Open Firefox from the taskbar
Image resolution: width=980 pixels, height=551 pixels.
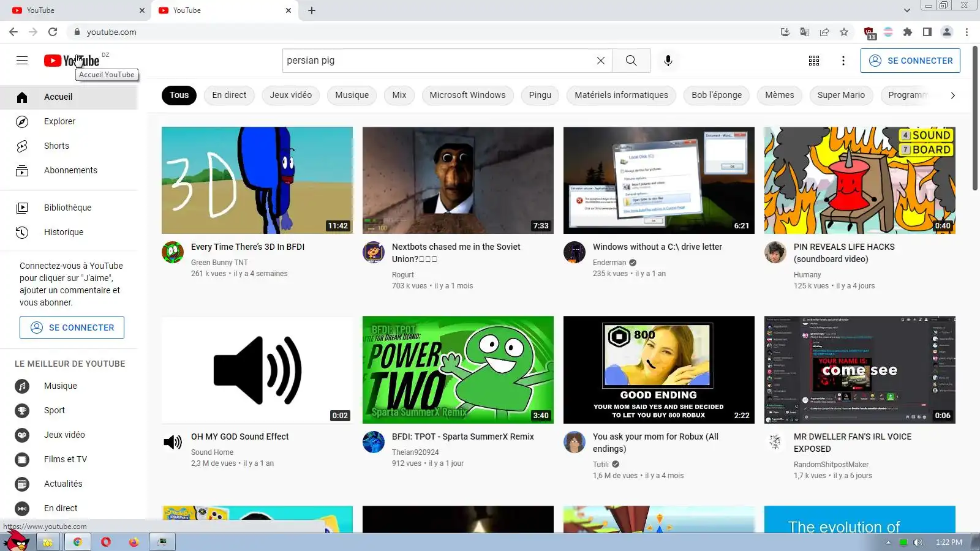134,542
